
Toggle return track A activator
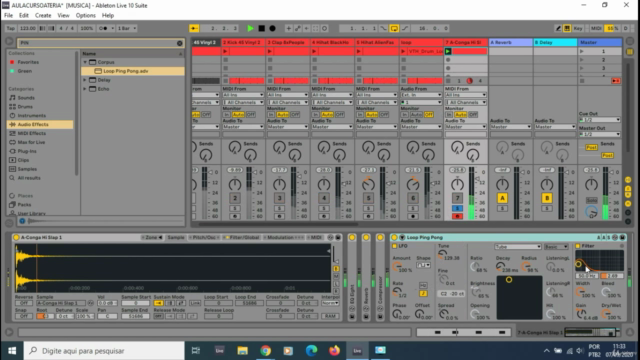tap(502, 198)
